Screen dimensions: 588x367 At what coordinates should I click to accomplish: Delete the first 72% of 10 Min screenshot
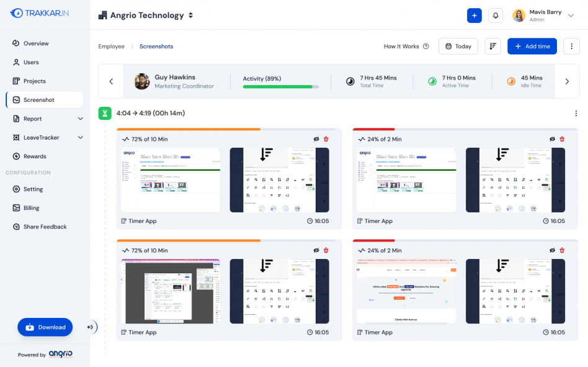326,139
